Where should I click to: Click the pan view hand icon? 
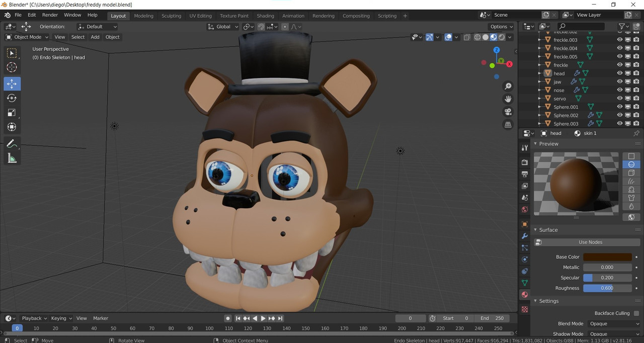click(x=508, y=99)
